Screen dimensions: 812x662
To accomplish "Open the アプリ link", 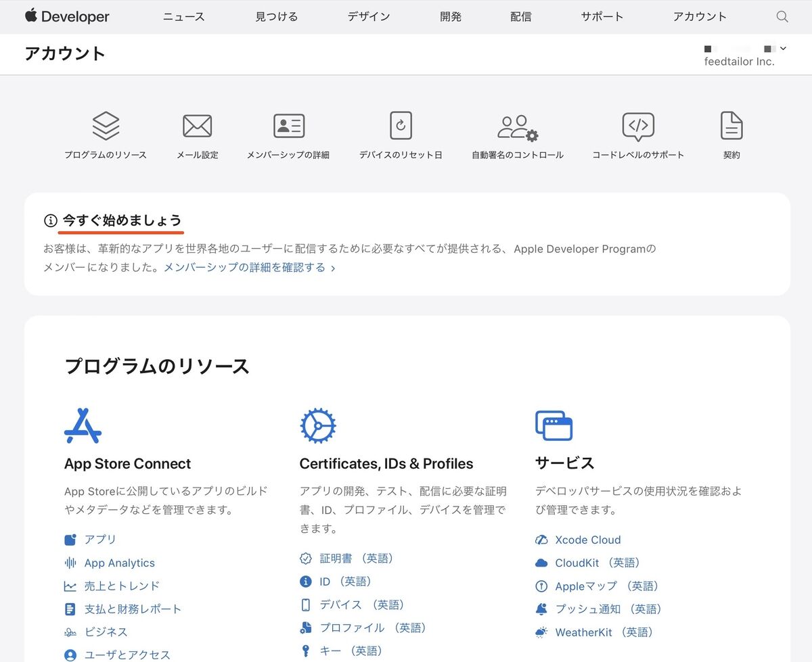I will coord(100,540).
